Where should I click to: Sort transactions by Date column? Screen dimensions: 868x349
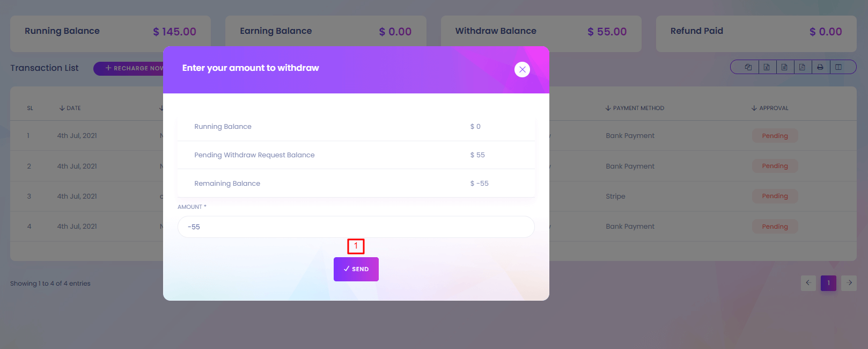(x=70, y=108)
